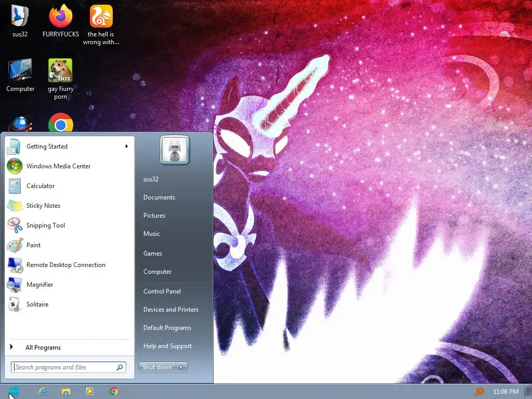Select the Solitaire label
Screen dimensions: 532x399
pos(37,304)
